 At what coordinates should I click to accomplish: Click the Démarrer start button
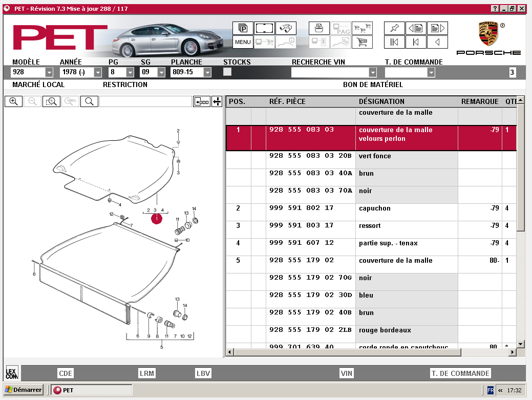click(x=24, y=390)
